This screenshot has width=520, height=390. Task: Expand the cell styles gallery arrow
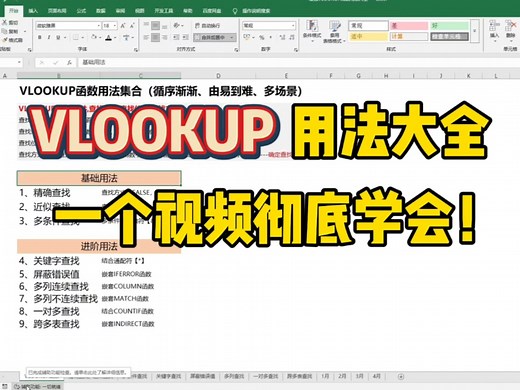click(474, 31)
